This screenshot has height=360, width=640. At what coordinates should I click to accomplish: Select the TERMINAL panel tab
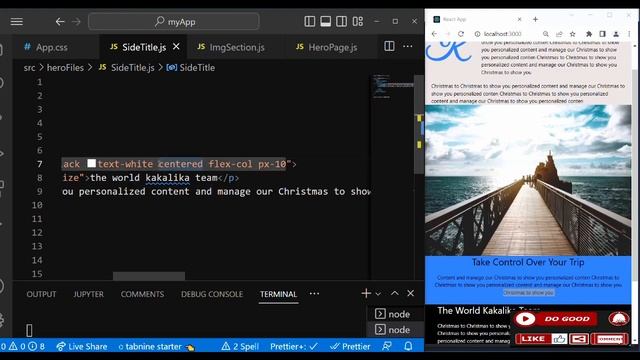tap(278, 294)
